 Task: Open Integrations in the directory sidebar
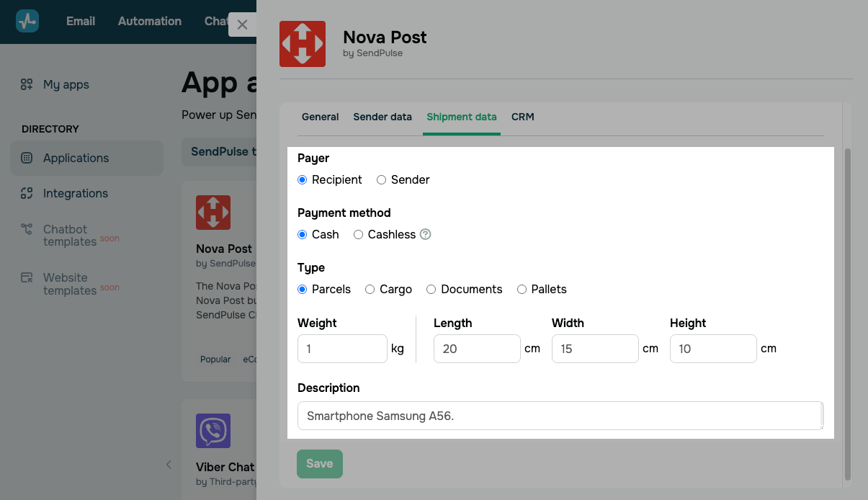75,193
